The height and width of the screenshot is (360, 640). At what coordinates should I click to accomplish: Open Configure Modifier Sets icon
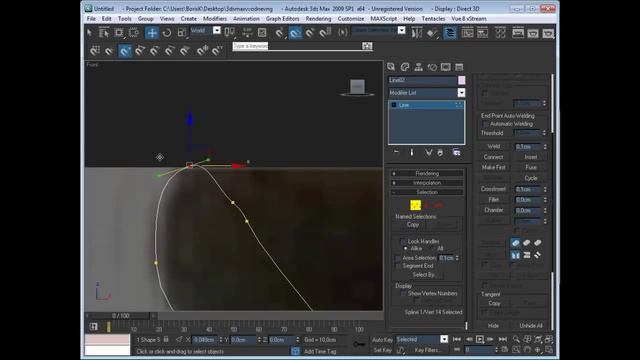[456, 152]
